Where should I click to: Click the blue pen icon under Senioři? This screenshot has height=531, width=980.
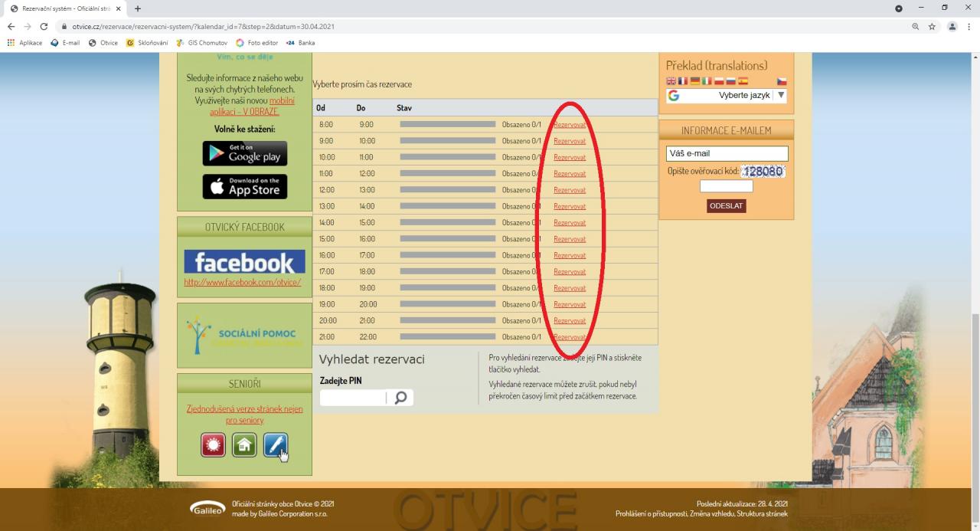276,444
